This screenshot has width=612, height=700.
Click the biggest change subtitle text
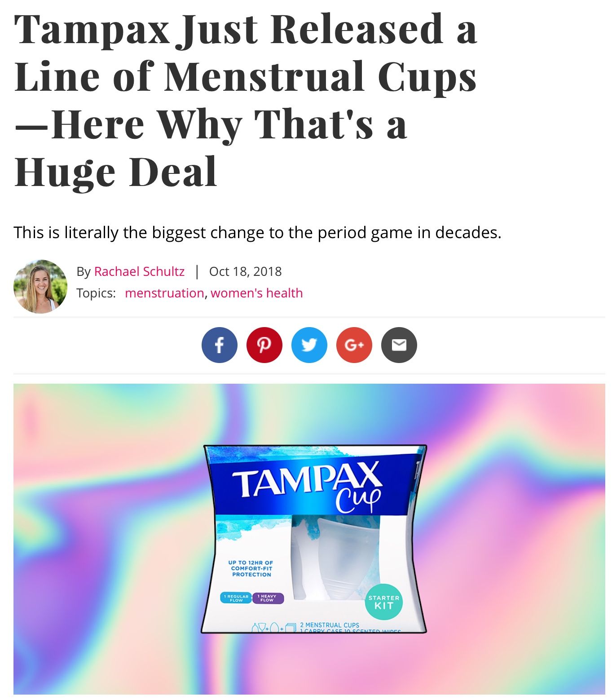pos(257,232)
